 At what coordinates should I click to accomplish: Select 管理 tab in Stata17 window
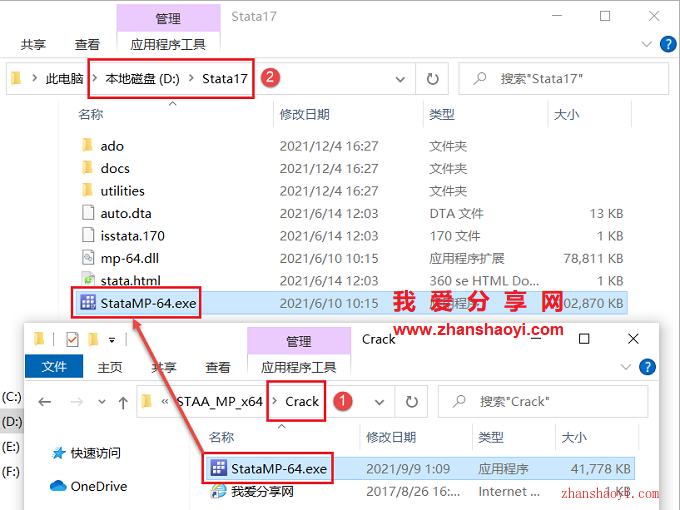(168, 18)
